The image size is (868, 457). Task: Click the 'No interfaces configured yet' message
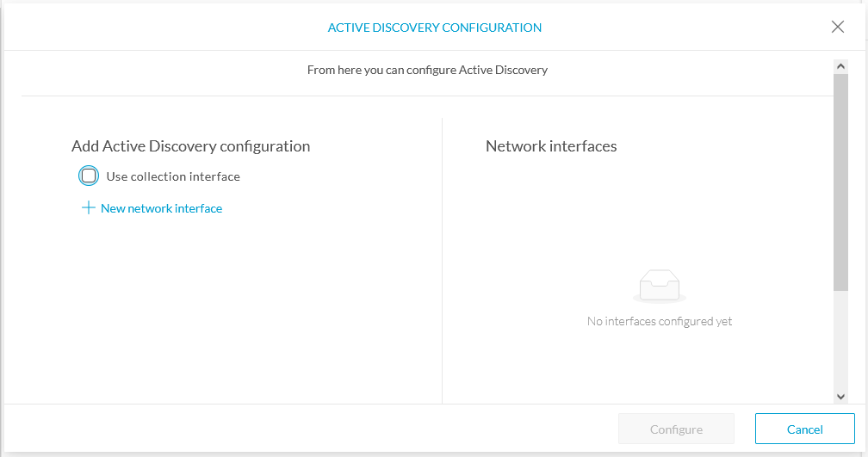(660, 322)
